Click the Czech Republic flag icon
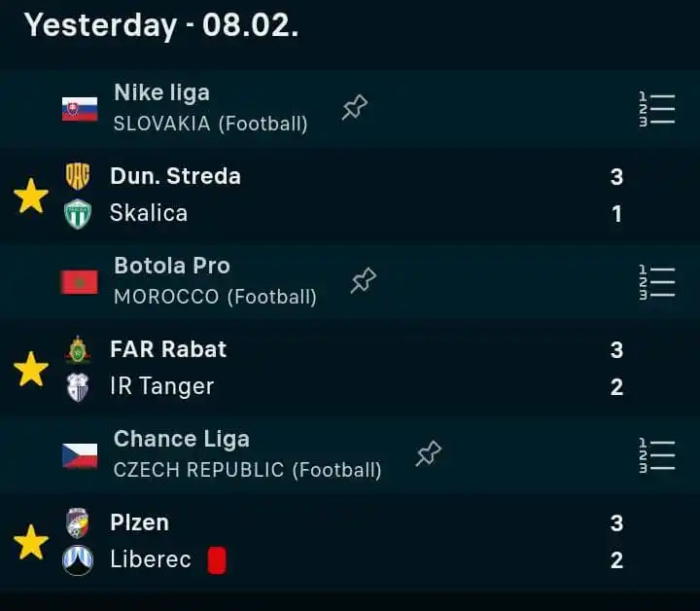This screenshot has width=700, height=611. pos(80,455)
